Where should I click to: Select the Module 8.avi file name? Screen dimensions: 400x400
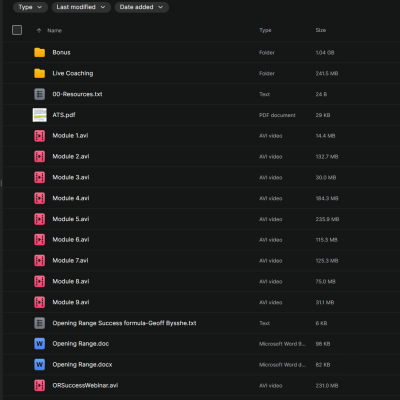point(71,281)
